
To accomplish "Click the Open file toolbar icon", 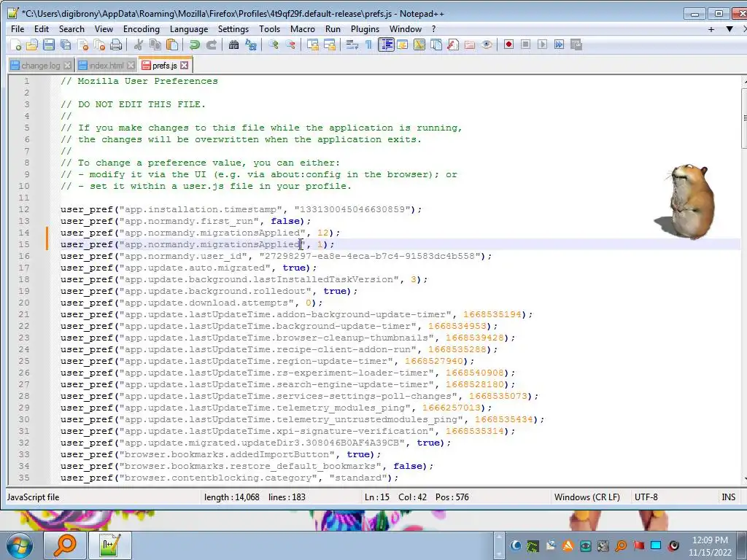I will tap(32, 44).
